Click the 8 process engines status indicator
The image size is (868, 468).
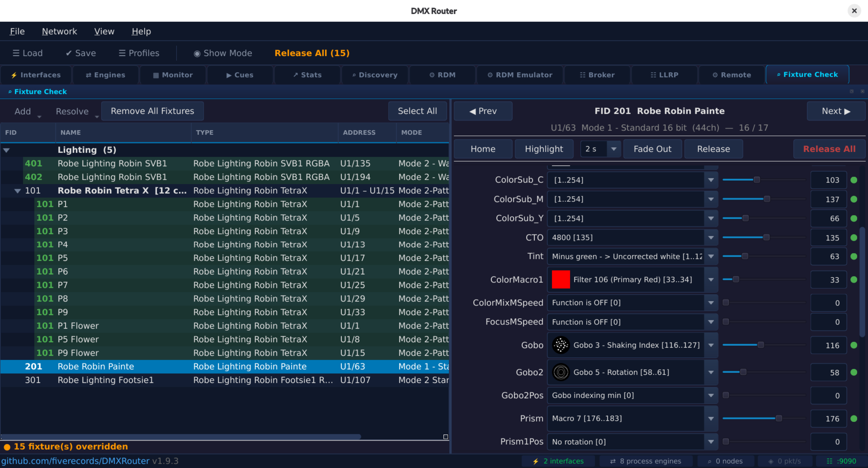[x=645, y=461]
